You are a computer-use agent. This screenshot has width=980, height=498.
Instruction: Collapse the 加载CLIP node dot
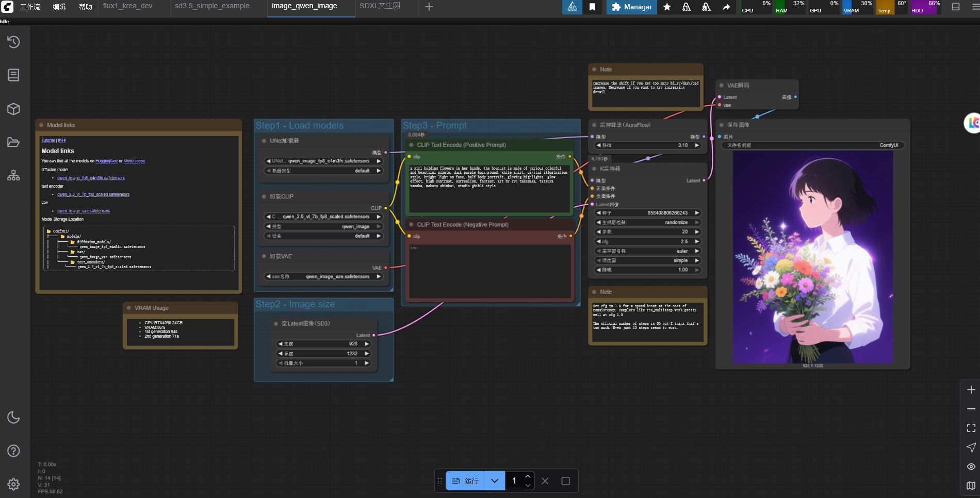click(x=264, y=196)
